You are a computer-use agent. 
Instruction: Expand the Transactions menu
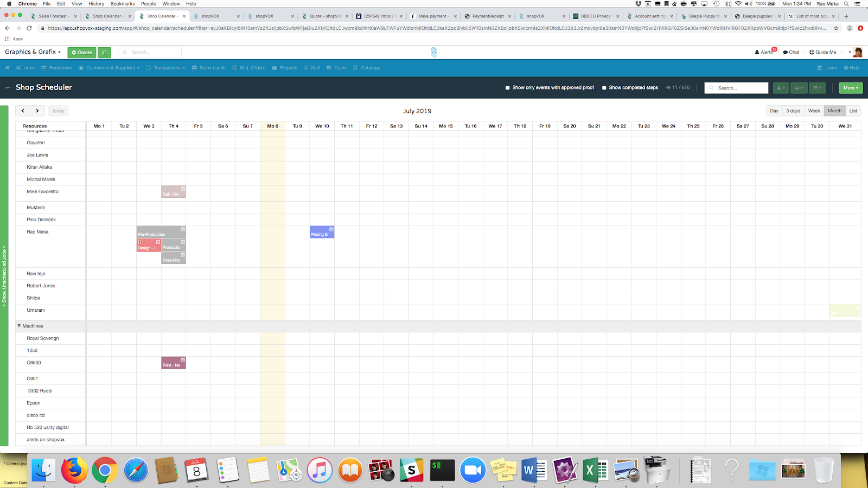click(166, 68)
